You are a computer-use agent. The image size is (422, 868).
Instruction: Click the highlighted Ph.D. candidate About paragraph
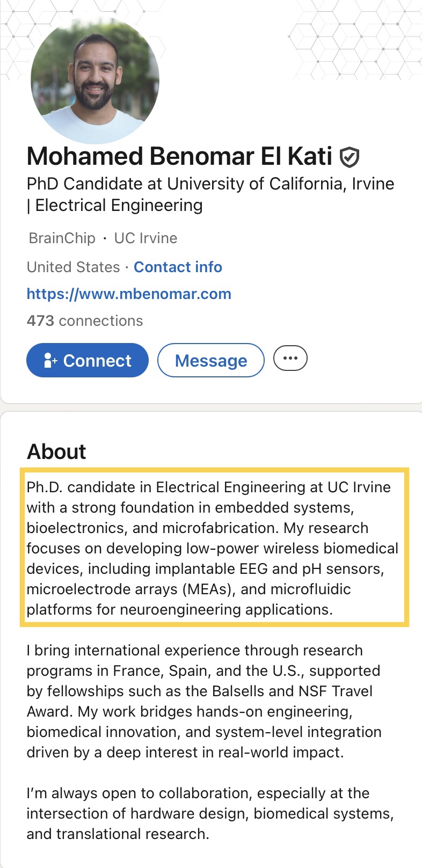tap(214, 548)
